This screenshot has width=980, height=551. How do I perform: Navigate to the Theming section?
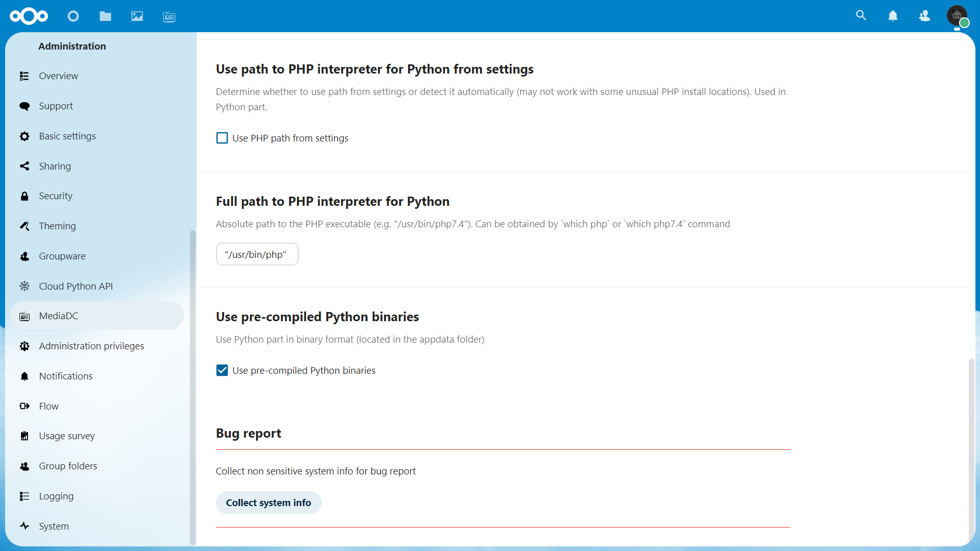57,226
